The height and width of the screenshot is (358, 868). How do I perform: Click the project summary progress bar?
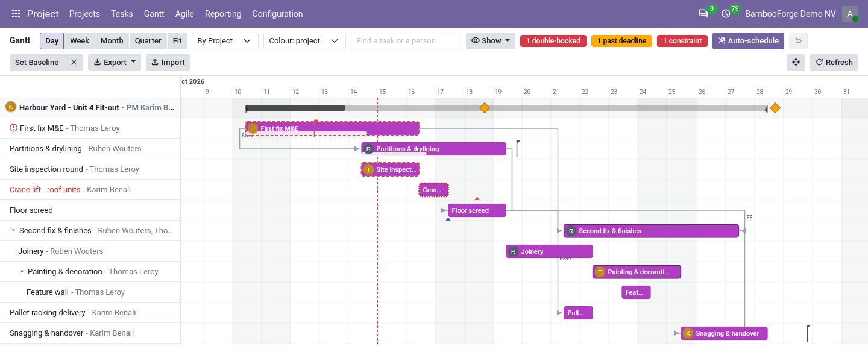click(506, 108)
